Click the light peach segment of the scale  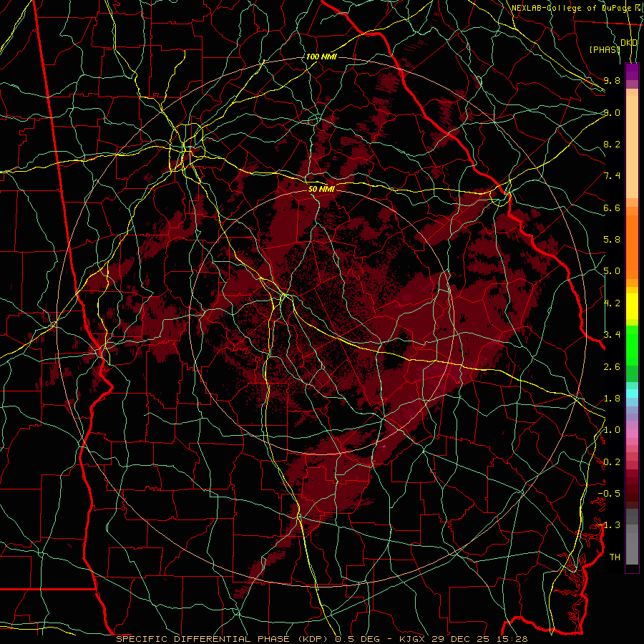pyautogui.click(x=632, y=147)
